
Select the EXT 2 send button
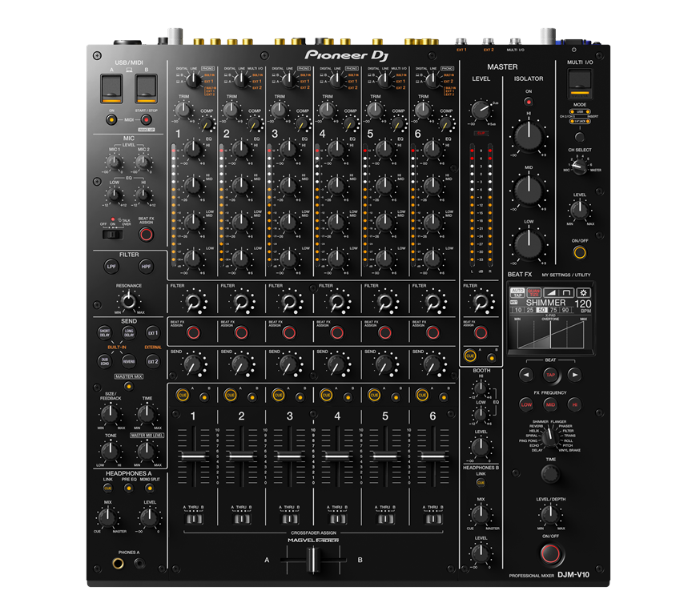[x=153, y=361]
